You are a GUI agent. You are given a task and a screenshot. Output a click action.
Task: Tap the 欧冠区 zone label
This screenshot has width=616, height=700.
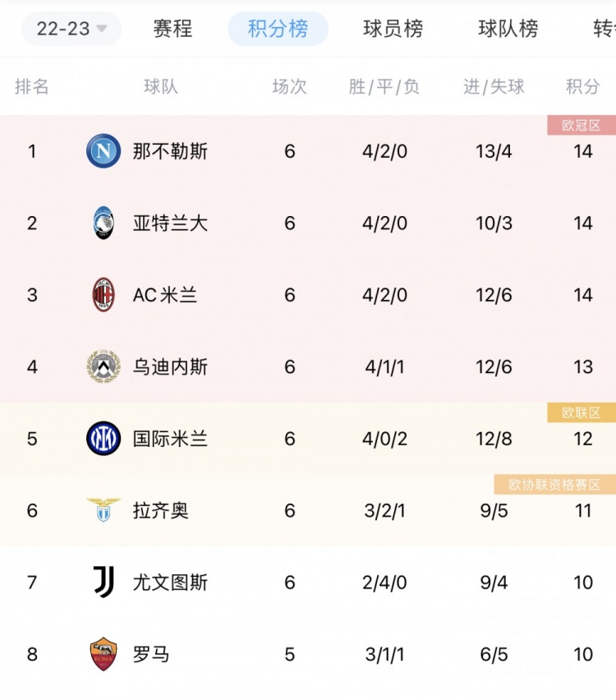click(x=582, y=126)
